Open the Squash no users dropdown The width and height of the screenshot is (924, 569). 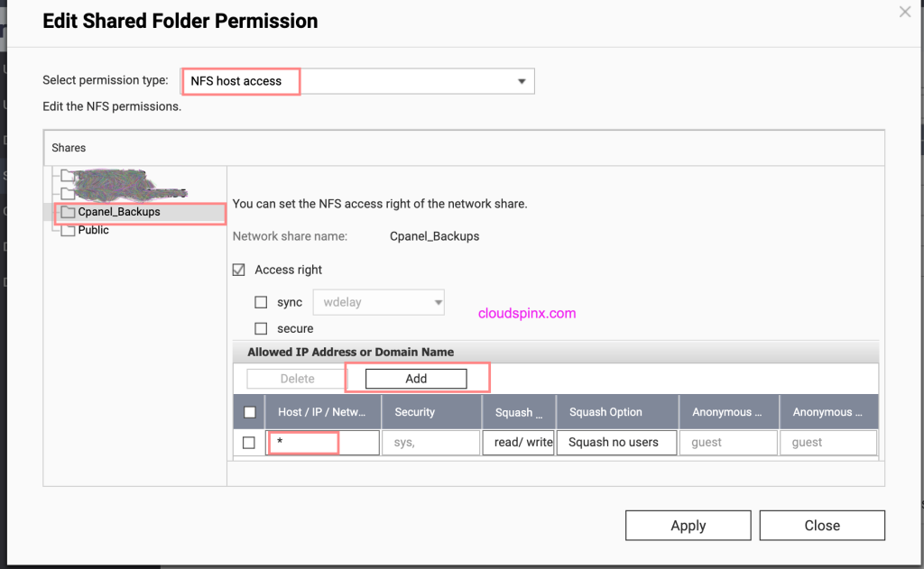click(616, 443)
